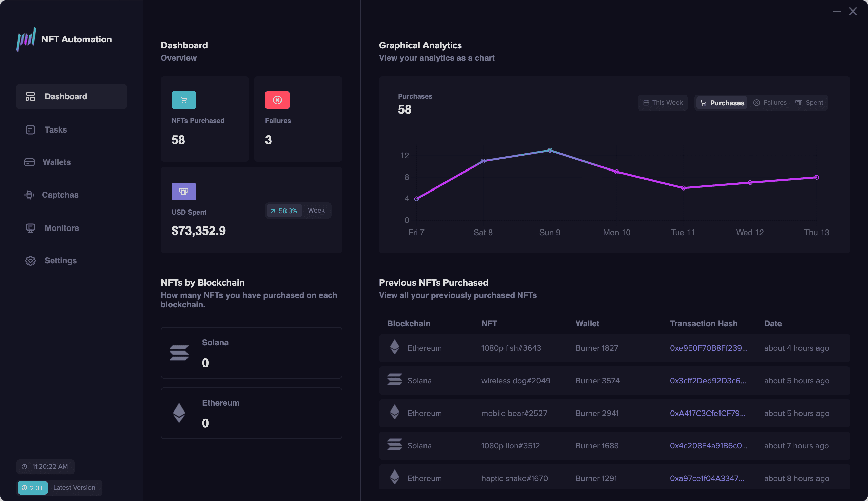This screenshot has height=501, width=868.
Task: Select the Purchases chart toggle
Action: (x=722, y=103)
